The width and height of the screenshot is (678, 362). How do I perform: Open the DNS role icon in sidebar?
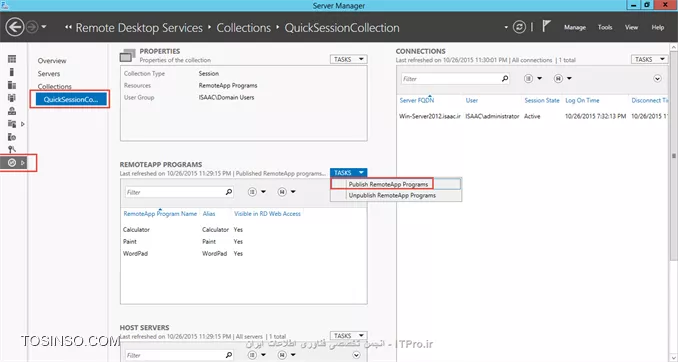click(12, 111)
